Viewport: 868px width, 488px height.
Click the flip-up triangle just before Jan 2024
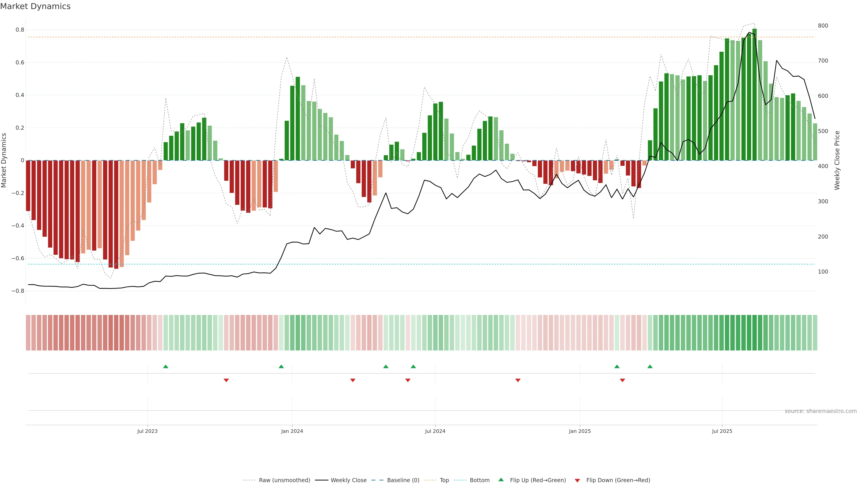pos(281,366)
